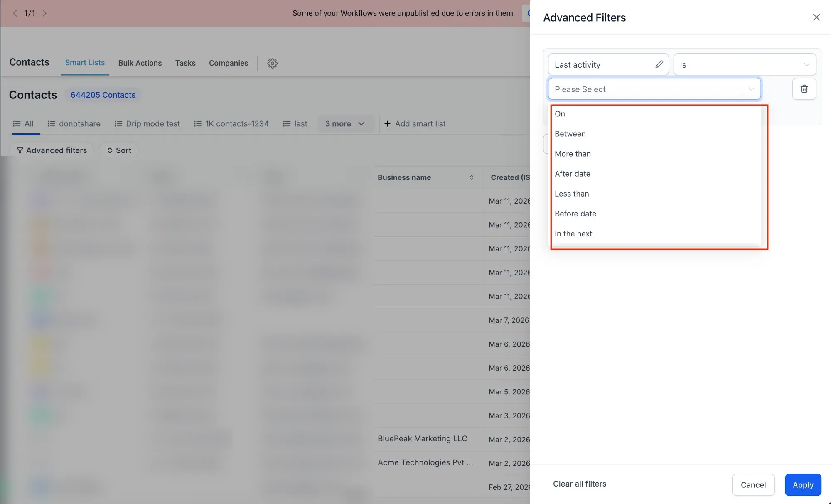
Task: Click the delete filter trash icon
Action: (x=804, y=89)
